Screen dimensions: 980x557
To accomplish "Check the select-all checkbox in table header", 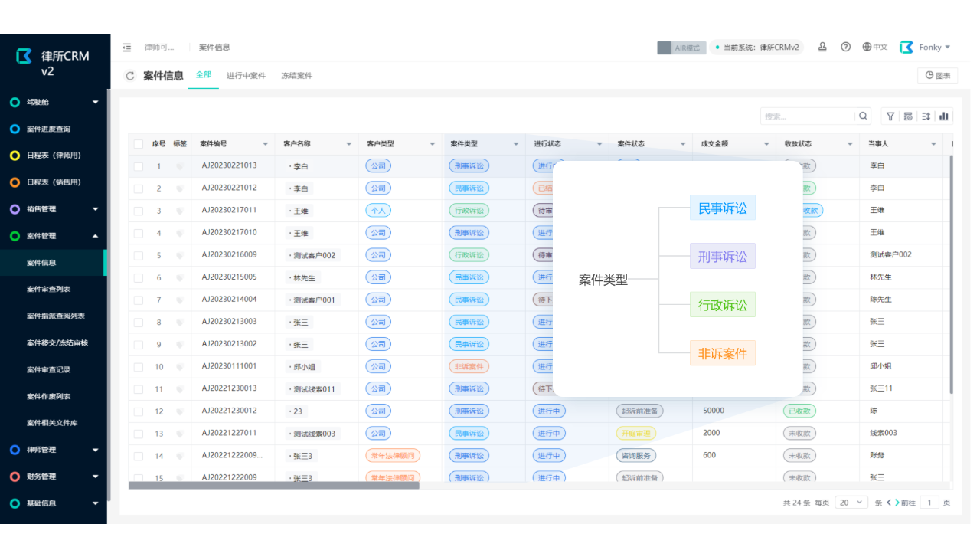I will click(x=139, y=144).
